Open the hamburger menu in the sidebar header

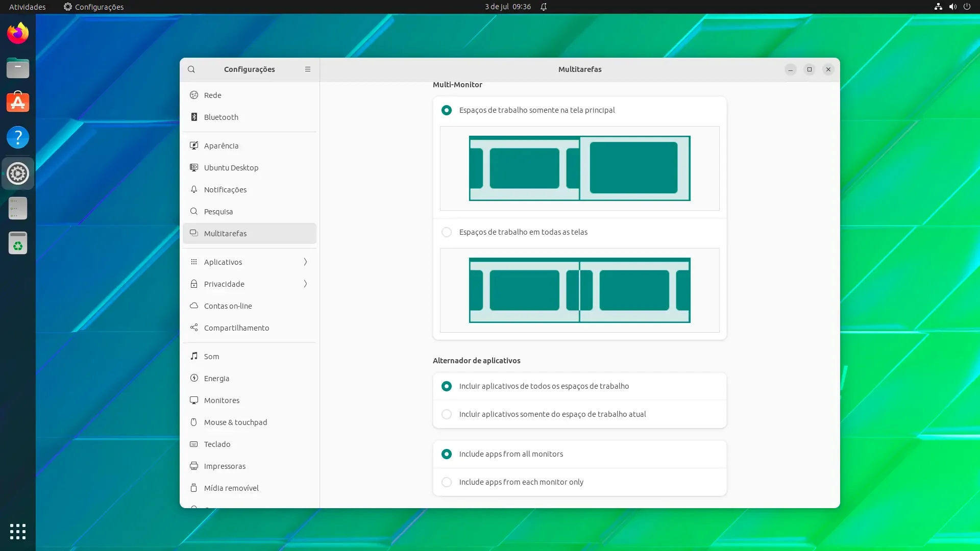point(308,69)
